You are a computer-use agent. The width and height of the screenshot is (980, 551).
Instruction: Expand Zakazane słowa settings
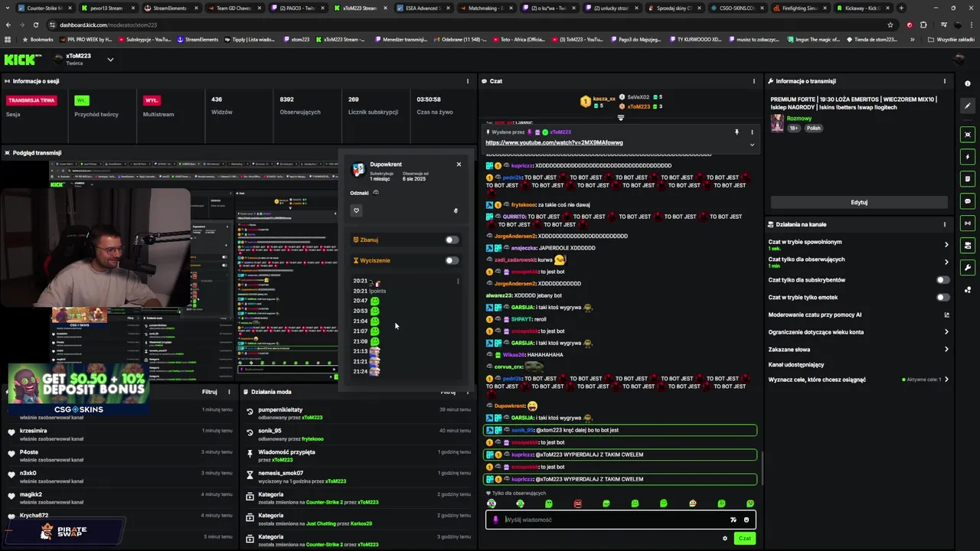946,350
